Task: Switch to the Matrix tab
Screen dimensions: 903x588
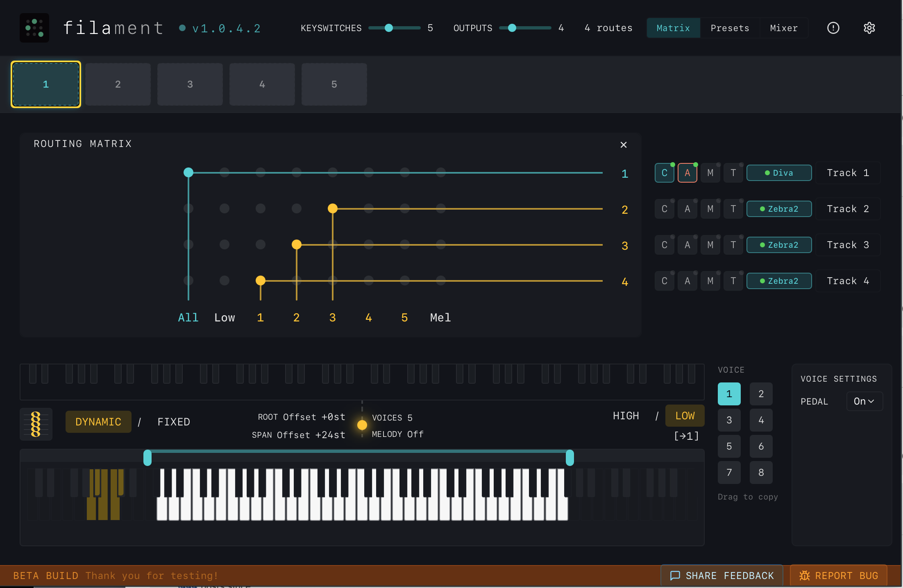Action: click(x=673, y=28)
